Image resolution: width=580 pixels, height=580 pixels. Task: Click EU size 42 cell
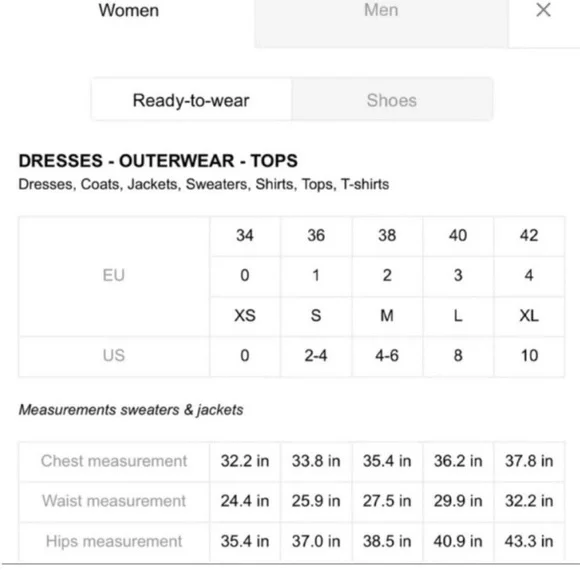[x=529, y=236]
